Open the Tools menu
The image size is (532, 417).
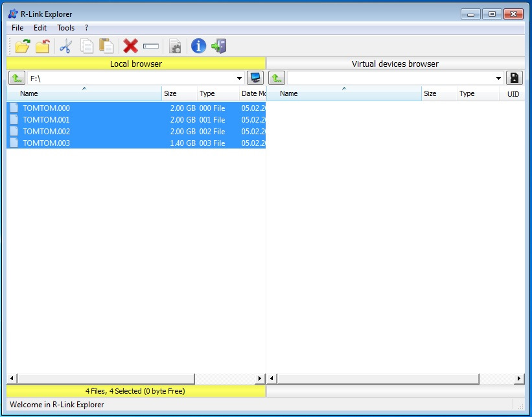65,28
